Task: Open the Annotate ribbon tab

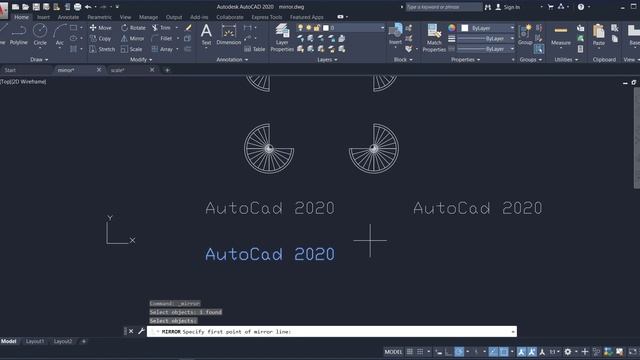Action: point(68,17)
